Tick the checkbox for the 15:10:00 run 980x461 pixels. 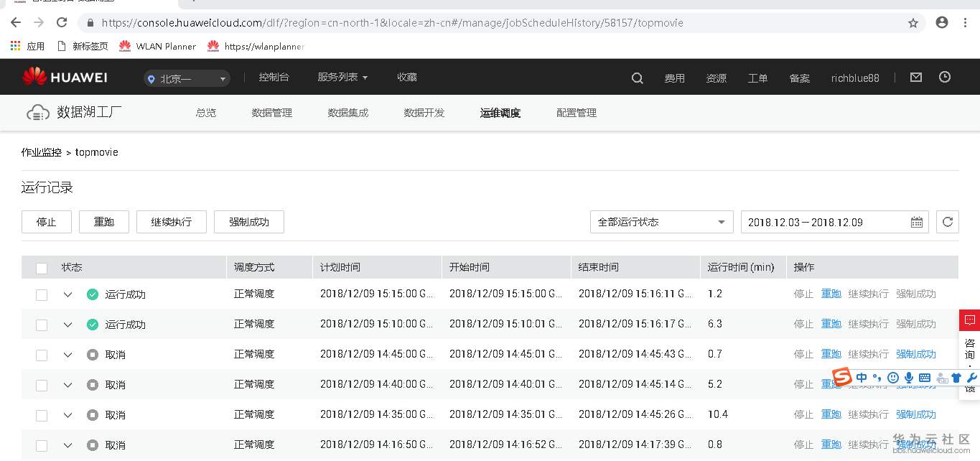42,325
